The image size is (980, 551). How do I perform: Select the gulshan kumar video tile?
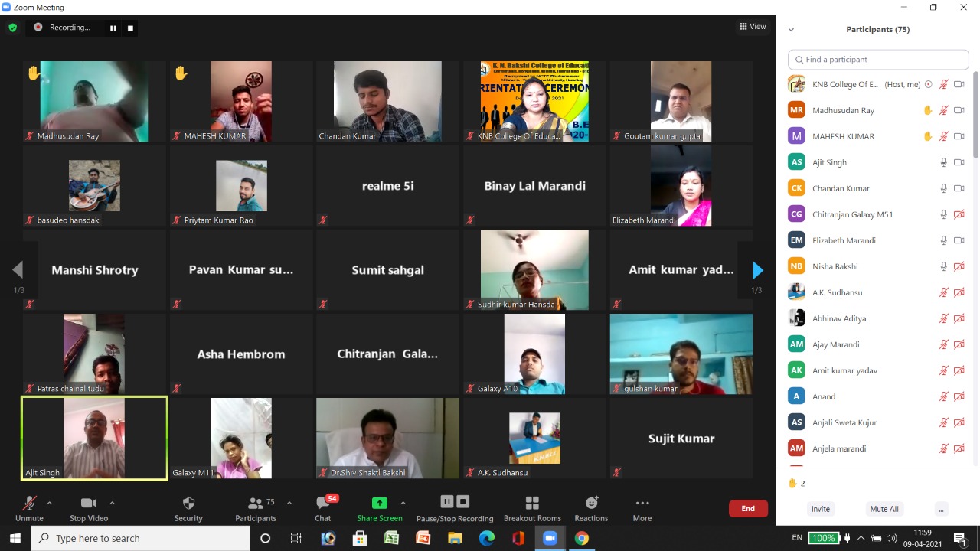(x=681, y=354)
